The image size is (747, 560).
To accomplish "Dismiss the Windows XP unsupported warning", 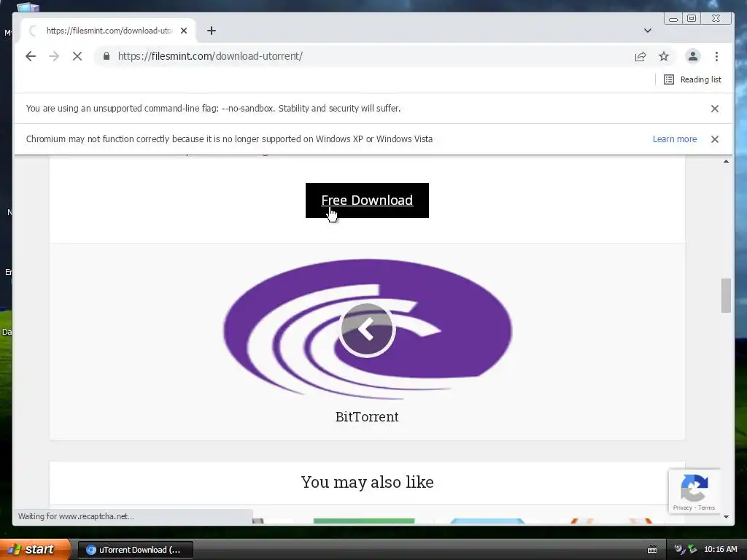I will click(x=715, y=139).
